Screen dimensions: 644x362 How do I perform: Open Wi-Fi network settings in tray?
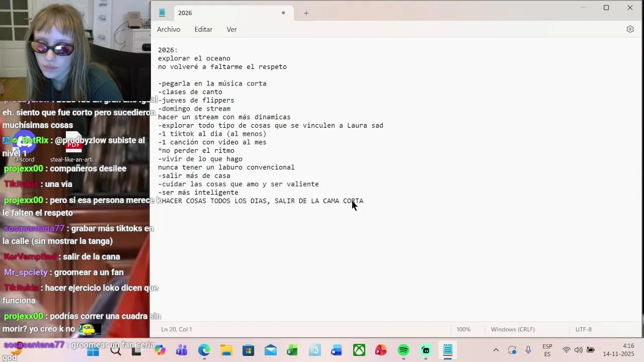[x=567, y=350]
